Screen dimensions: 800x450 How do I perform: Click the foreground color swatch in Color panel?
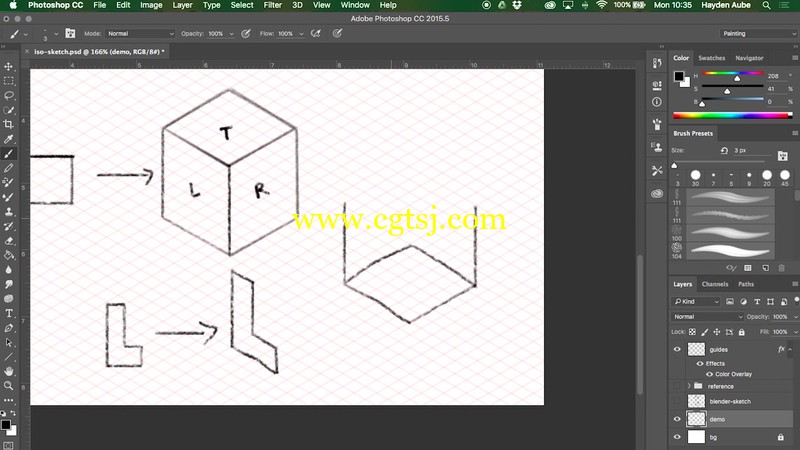click(x=679, y=77)
